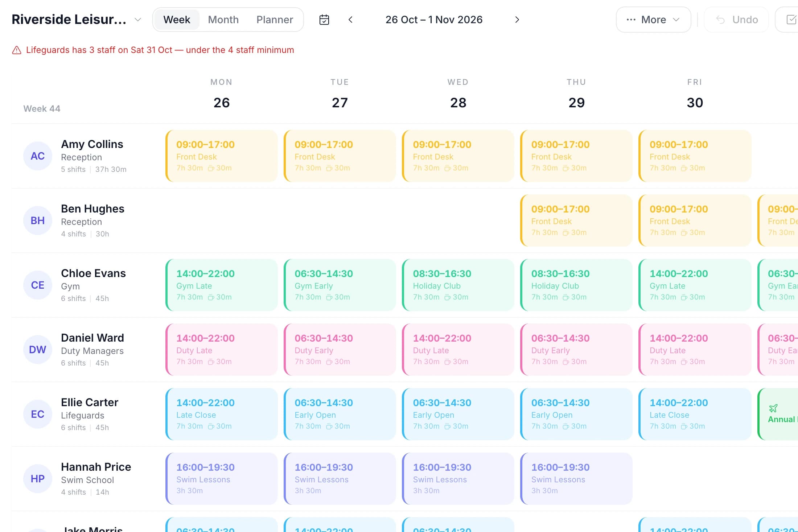Click break cup icon on Amy's Monday shift
This screenshot has height=532, width=798.
211,168
